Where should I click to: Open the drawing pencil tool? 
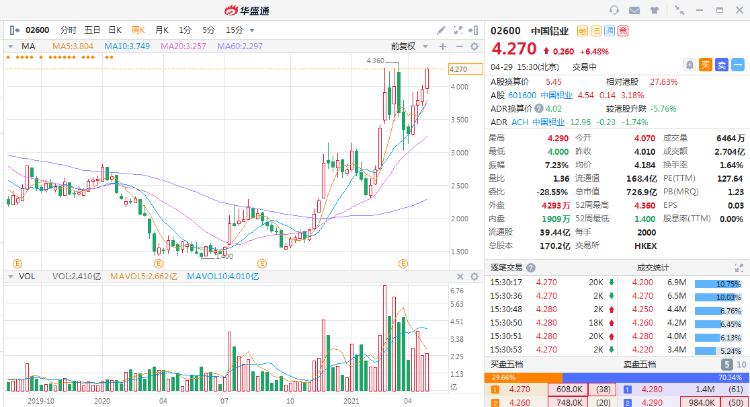(x=441, y=30)
